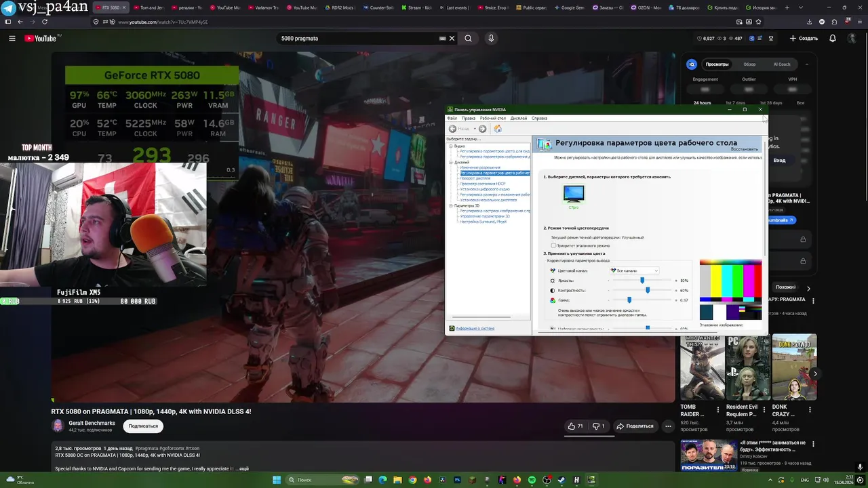Screen dimensions: 868x488
Task: Open 'Информация о системе' link
Action: coord(475,329)
